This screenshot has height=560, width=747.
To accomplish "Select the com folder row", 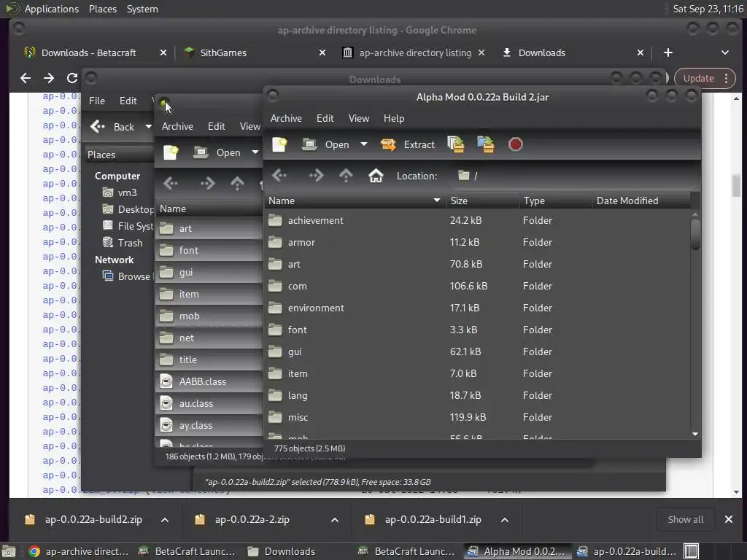I will point(478,286).
